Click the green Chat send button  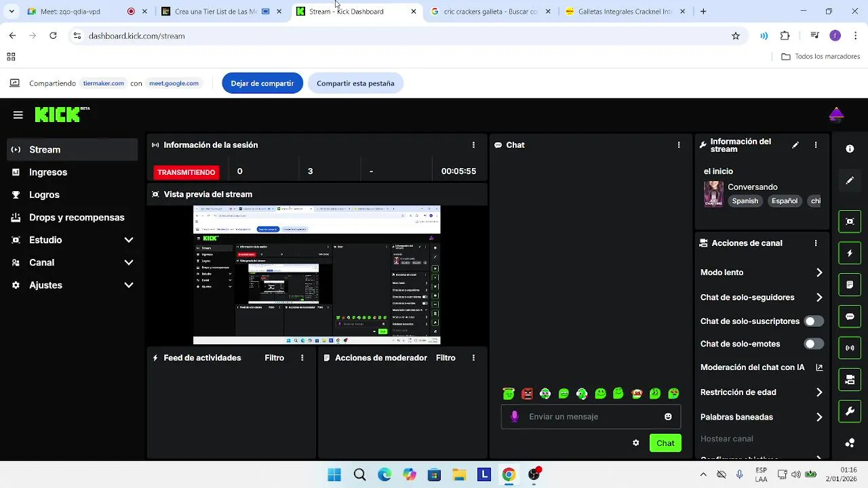pyautogui.click(x=665, y=443)
